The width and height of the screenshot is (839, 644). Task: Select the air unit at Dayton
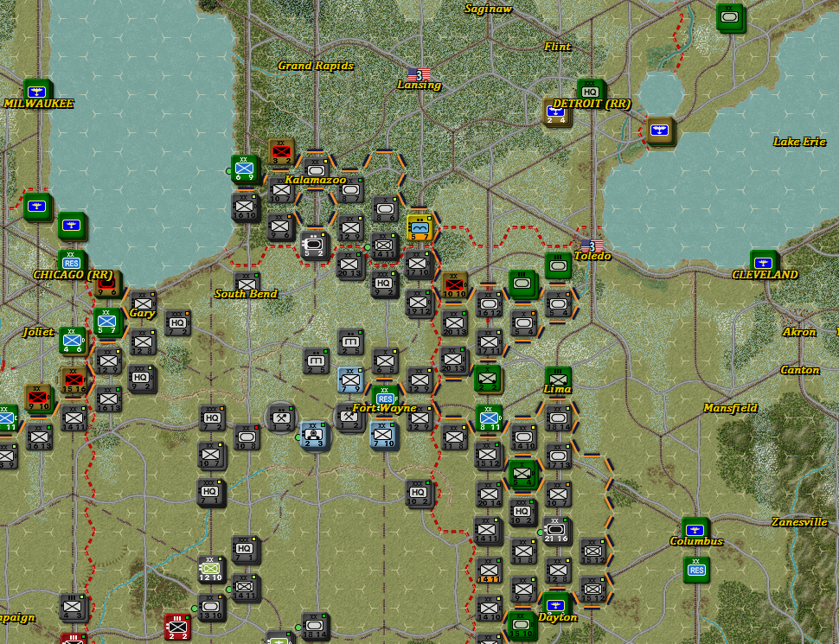(556, 606)
